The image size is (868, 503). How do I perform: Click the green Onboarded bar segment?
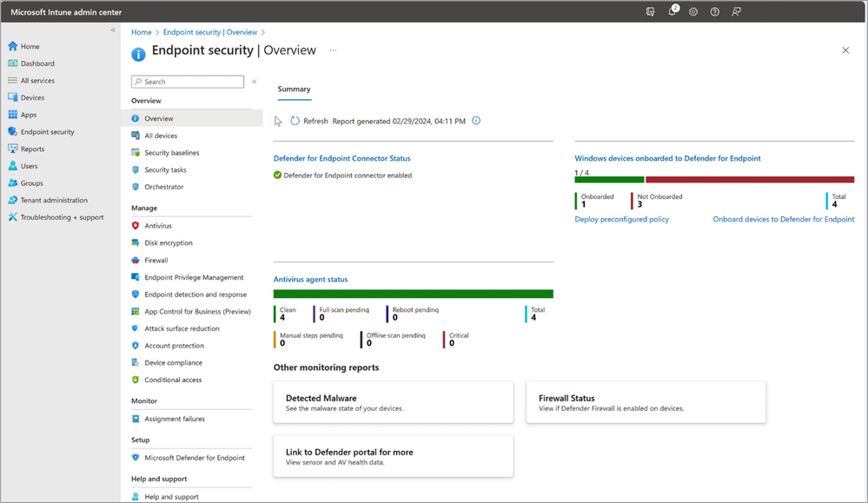point(609,180)
